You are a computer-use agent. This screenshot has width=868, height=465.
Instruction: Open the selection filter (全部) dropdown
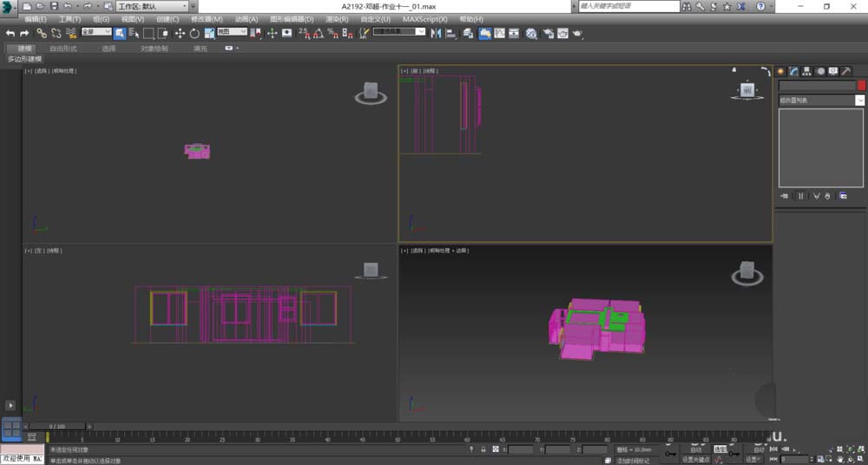click(x=96, y=32)
